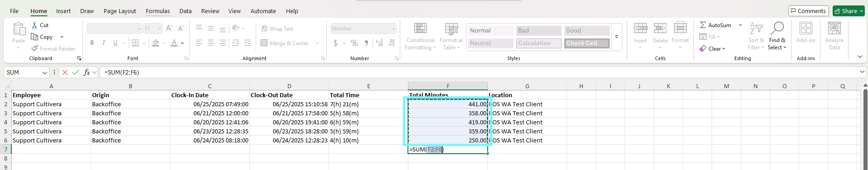
Task: Click the Borders icon
Action: (135, 43)
